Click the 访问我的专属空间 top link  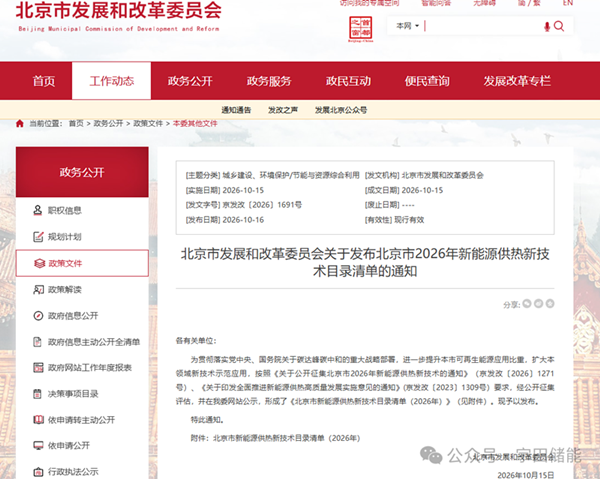369,3
